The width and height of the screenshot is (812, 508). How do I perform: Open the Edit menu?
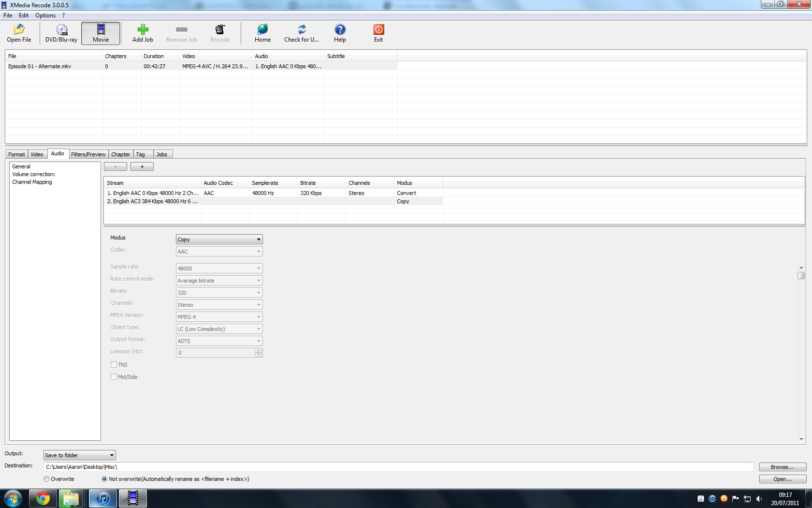(x=24, y=15)
